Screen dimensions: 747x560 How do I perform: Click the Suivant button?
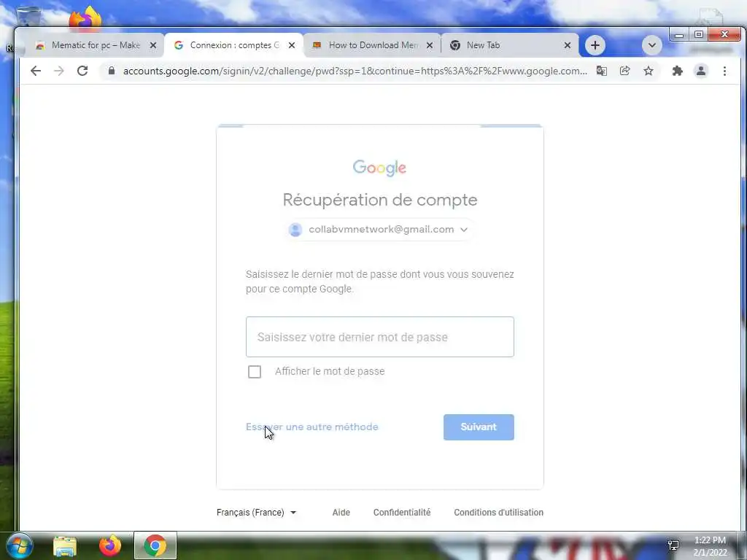479,427
